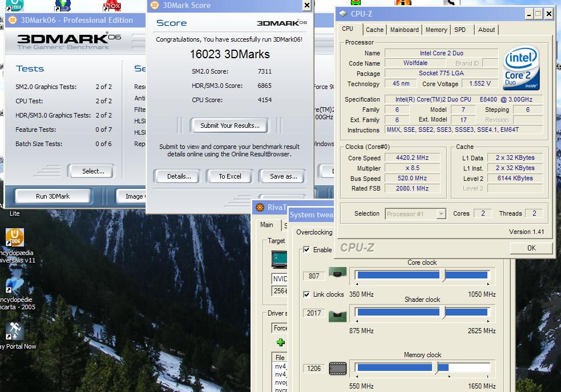This screenshot has height=392, width=561.
Task: Open the Cache tab in CPU-Z
Action: [x=374, y=30]
